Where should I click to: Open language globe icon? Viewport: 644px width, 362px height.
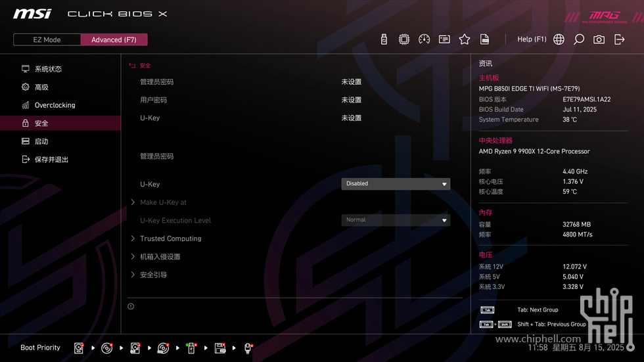click(x=559, y=39)
